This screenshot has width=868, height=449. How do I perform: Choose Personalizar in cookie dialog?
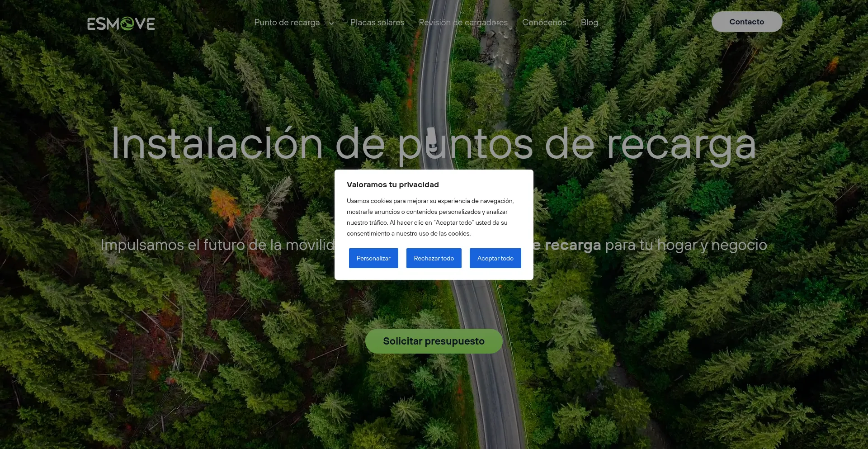tap(373, 258)
